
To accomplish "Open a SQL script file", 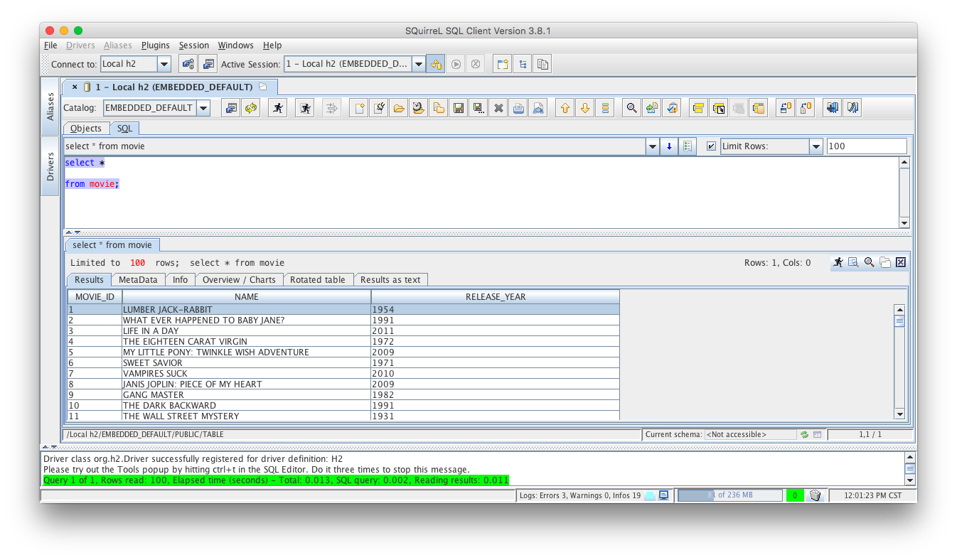I will [399, 107].
